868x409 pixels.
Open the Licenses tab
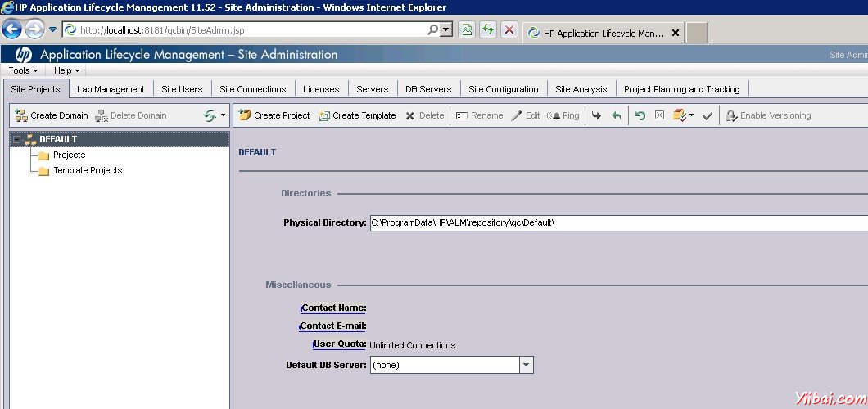point(321,89)
